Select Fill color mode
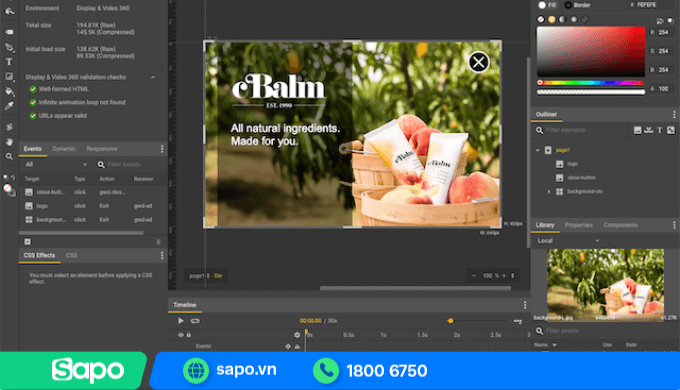Viewport: 680px width, 390px height. pyautogui.click(x=547, y=5)
